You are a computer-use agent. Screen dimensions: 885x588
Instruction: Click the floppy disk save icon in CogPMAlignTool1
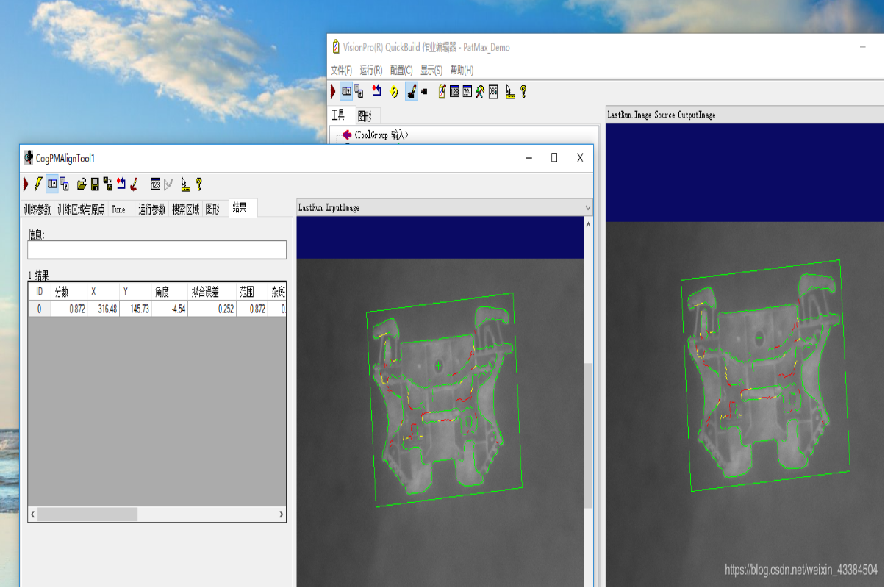tap(95, 184)
